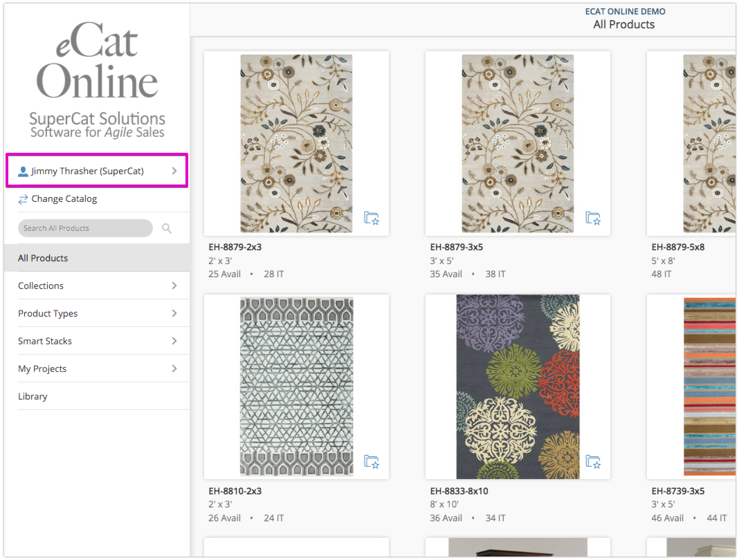Expand the My Projects chevron
Image resolution: width=739 pixels, height=560 pixels.
pos(174,368)
